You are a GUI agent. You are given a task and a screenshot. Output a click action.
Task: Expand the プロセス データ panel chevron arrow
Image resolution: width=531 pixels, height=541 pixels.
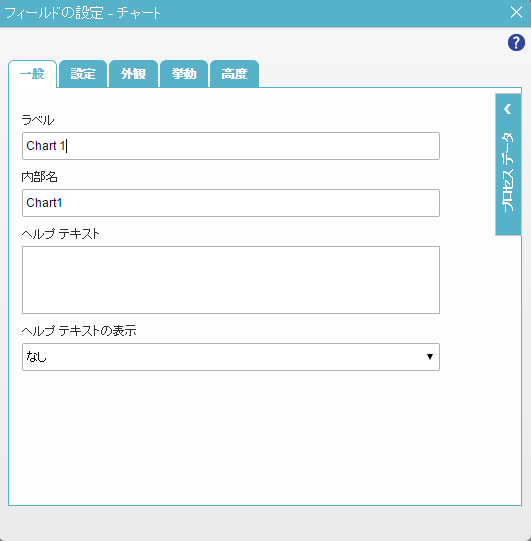point(508,109)
